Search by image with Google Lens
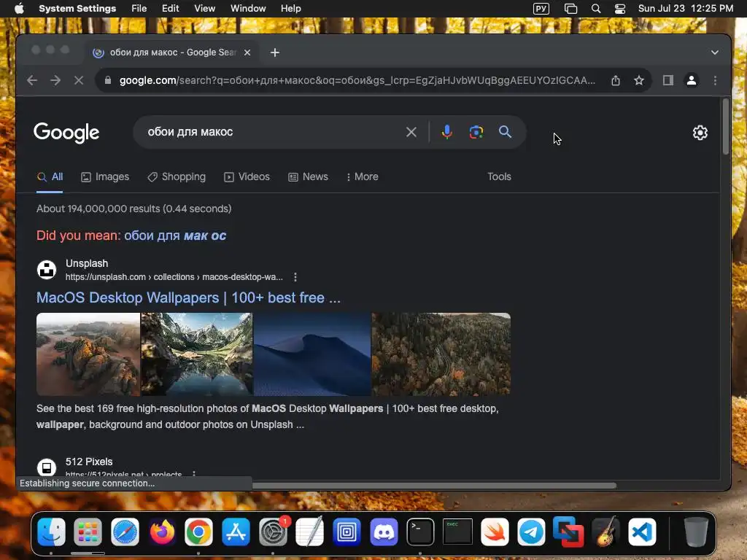This screenshot has height=560, width=747. (476, 132)
